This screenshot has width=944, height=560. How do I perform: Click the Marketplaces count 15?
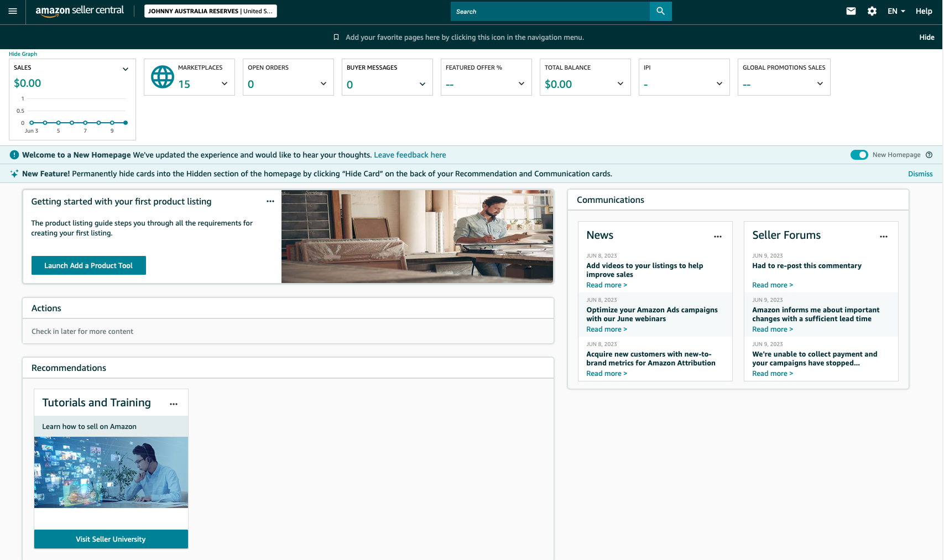click(184, 84)
